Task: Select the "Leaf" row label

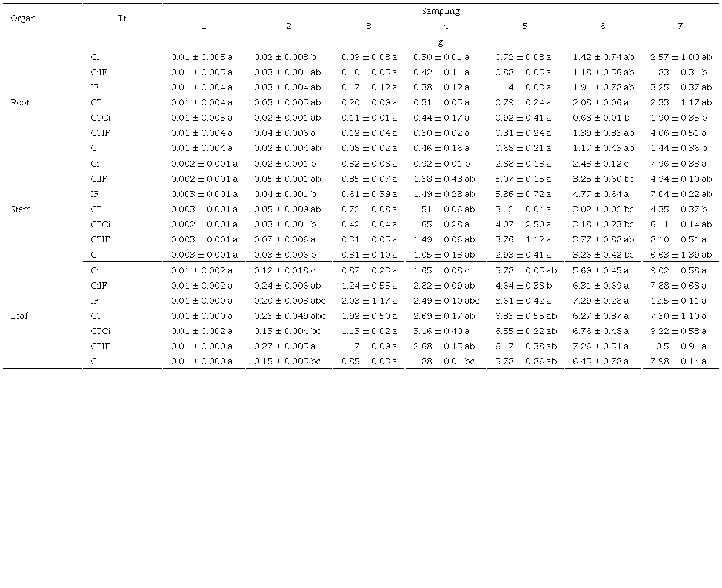Action: [x=19, y=316]
